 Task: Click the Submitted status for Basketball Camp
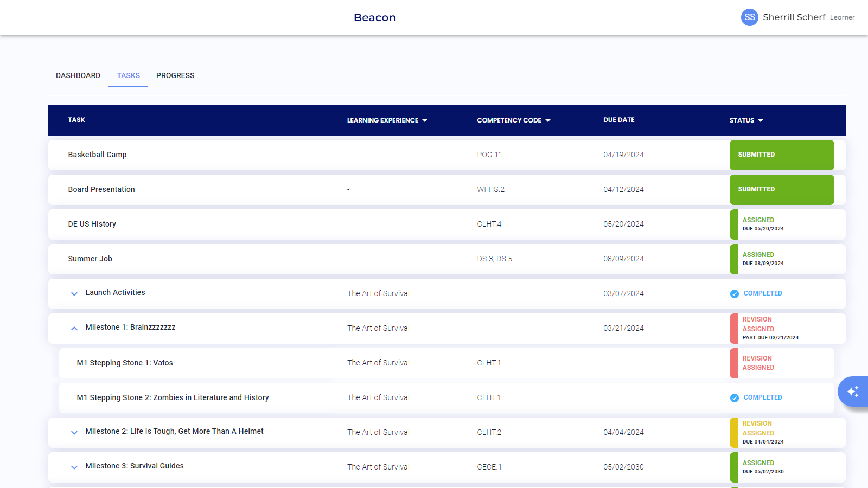pos(781,155)
